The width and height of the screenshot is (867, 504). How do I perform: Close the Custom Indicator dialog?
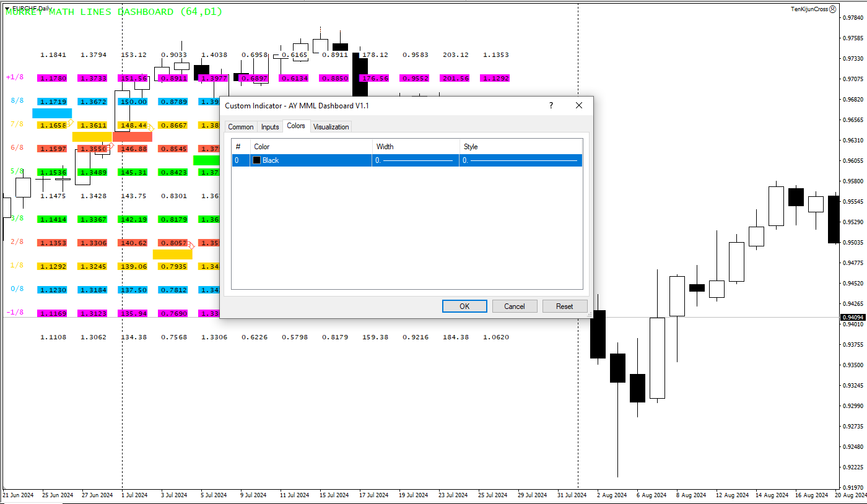coord(579,106)
